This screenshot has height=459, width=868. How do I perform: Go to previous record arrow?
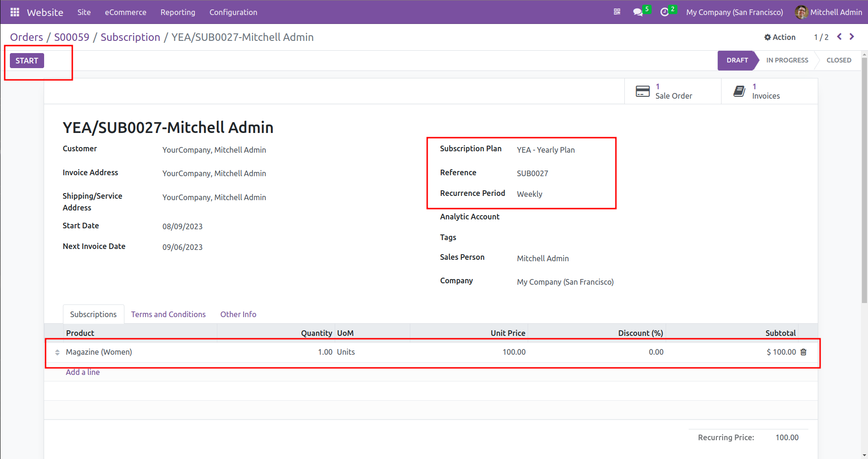click(x=839, y=37)
